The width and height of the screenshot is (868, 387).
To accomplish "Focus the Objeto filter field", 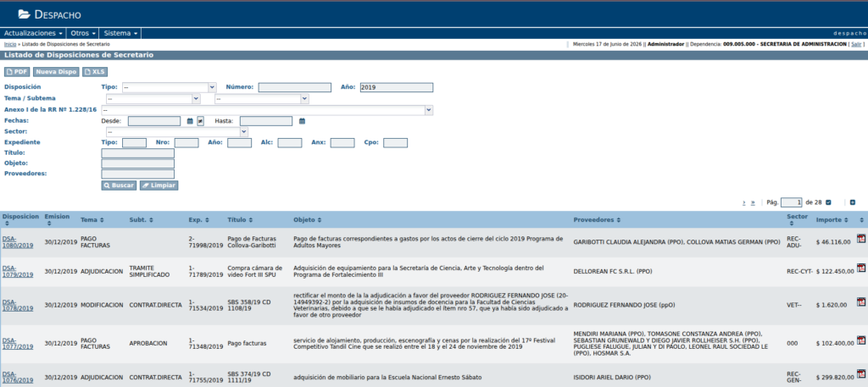I will click(138, 163).
